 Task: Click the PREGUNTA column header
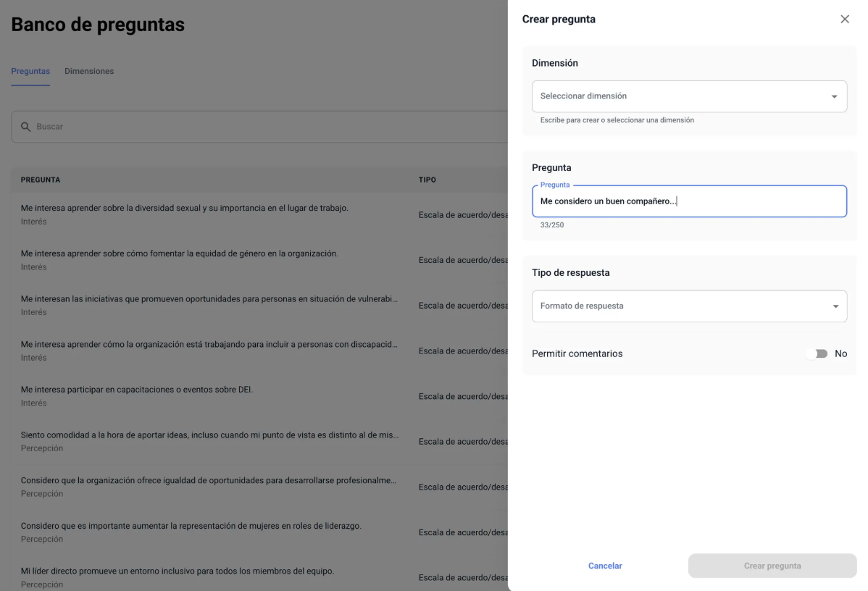click(41, 180)
